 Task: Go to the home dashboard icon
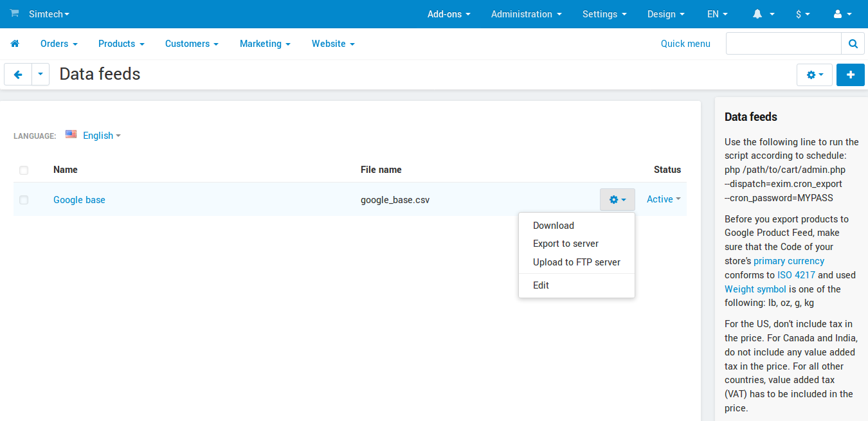pos(15,44)
